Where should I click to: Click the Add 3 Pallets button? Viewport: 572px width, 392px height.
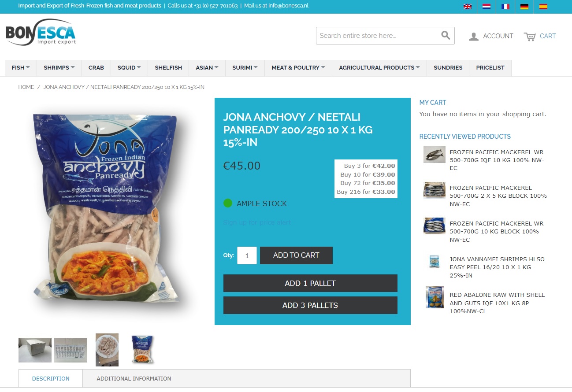click(310, 305)
